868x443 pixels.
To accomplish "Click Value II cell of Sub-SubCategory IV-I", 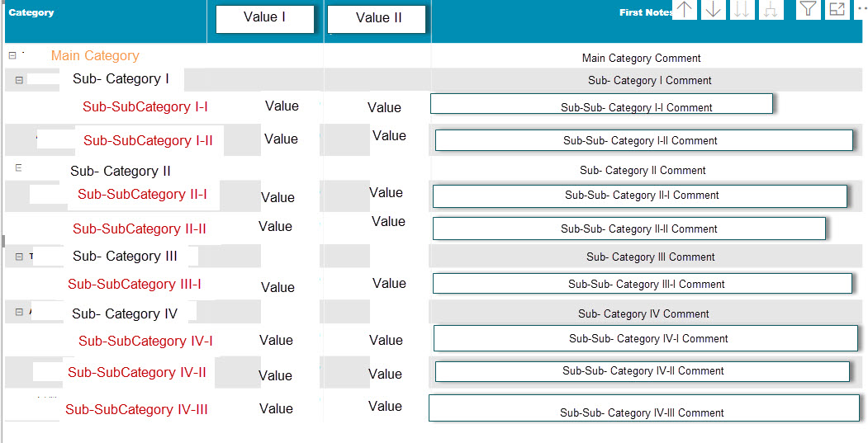I will (x=386, y=341).
